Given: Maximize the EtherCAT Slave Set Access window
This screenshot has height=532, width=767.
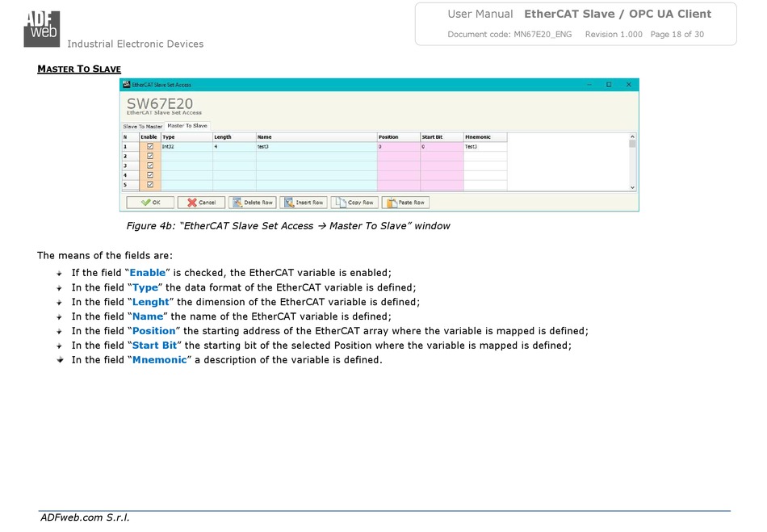Looking at the screenshot, I should coord(609,85).
